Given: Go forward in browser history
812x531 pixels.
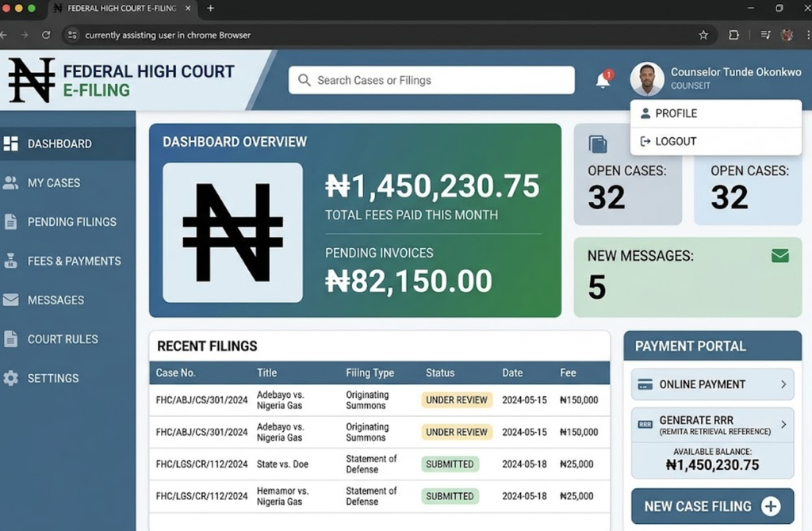Looking at the screenshot, I should coord(25,35).
